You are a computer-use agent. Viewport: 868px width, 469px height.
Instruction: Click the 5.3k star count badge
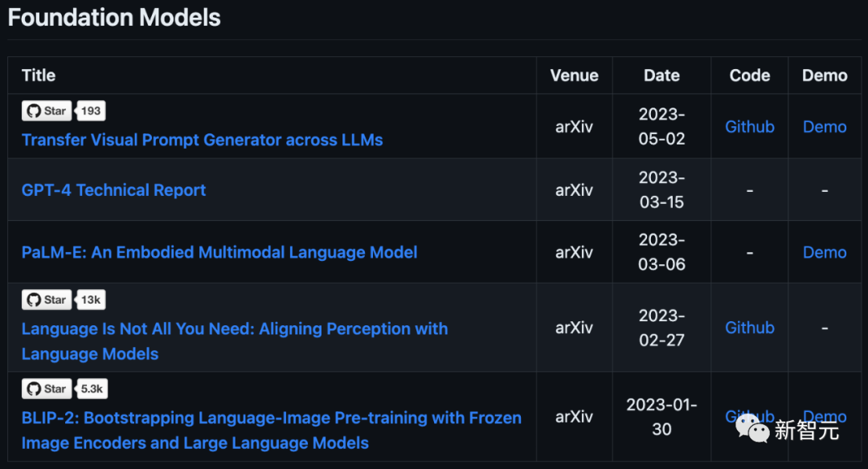point(92,389)
